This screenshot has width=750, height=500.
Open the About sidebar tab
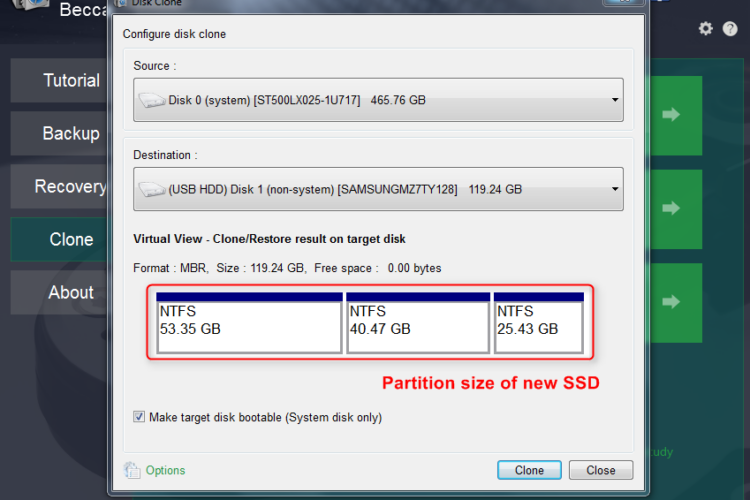[60, 292]
